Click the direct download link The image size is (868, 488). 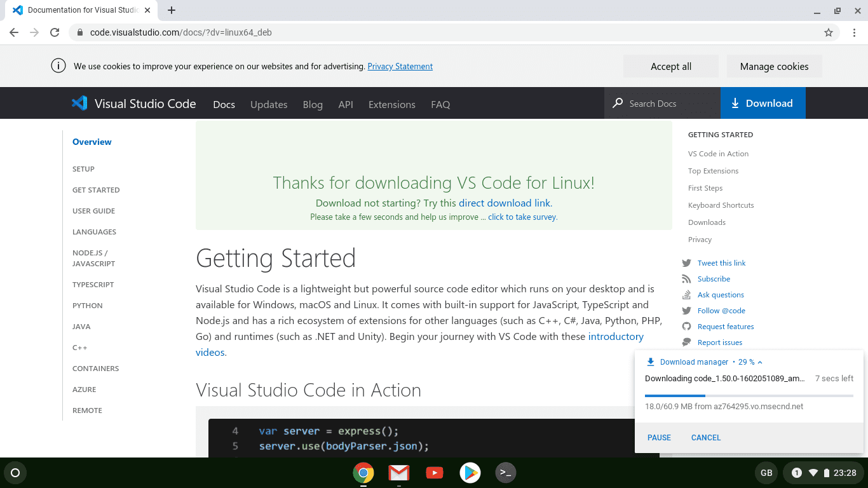[505, 203]
